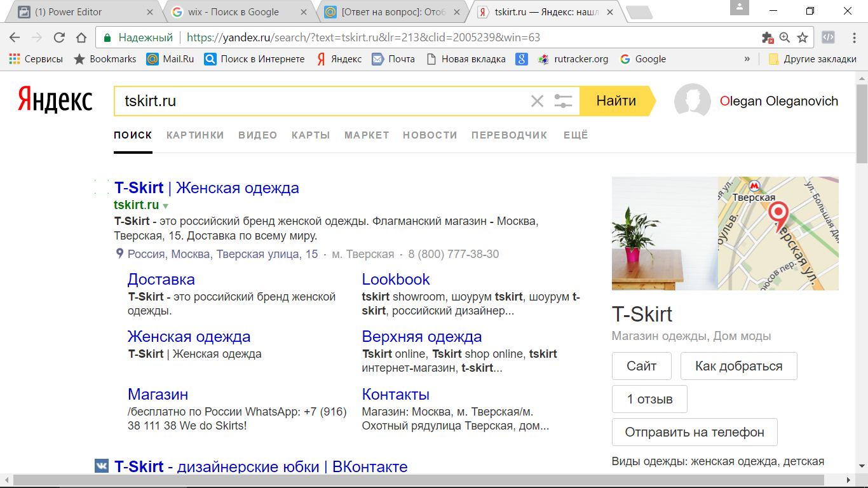Open the Контакты sitelink
This screenshot has width=868, height=488.
[x=396, y=394]
